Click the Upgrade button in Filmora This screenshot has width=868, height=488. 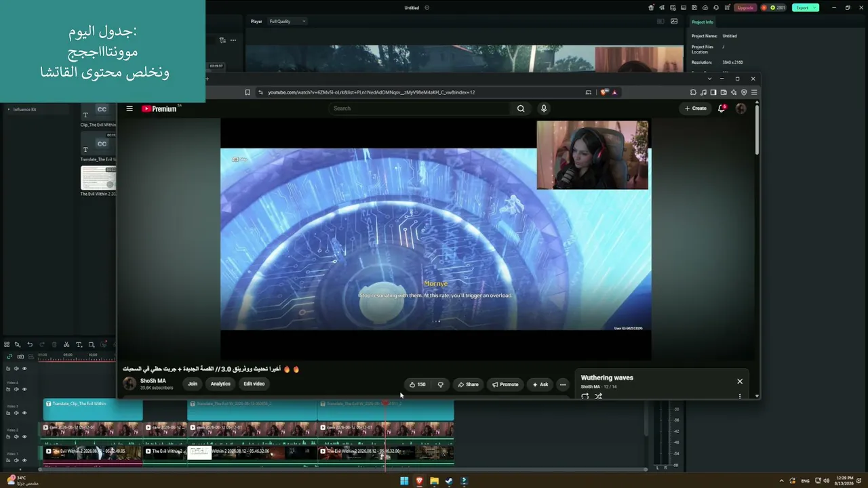coord(745,7)
